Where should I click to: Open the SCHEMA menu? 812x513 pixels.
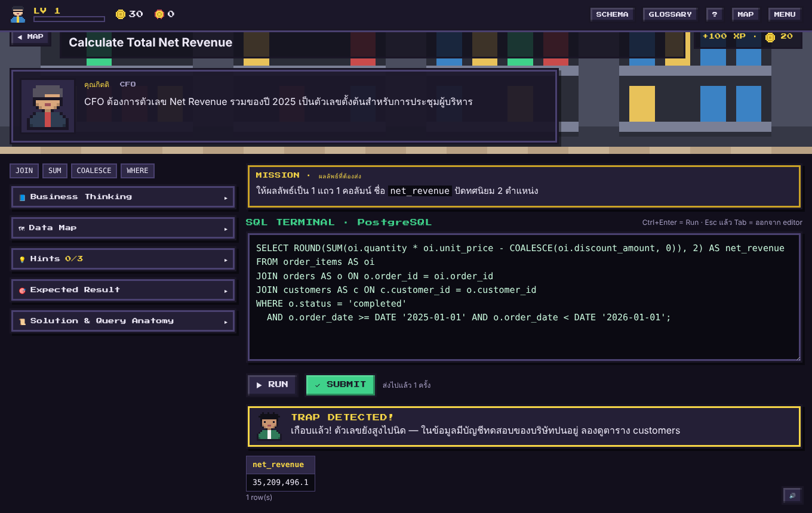[612, 14]
